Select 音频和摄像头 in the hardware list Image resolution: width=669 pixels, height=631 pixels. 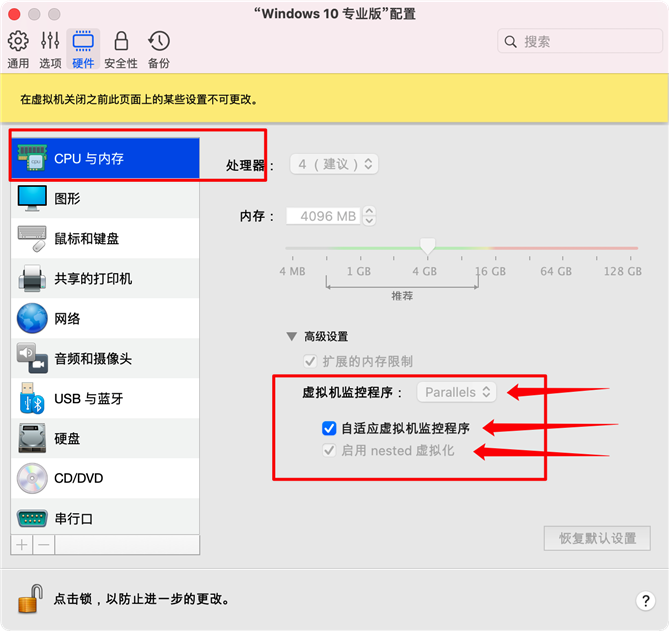coord(105,358)
